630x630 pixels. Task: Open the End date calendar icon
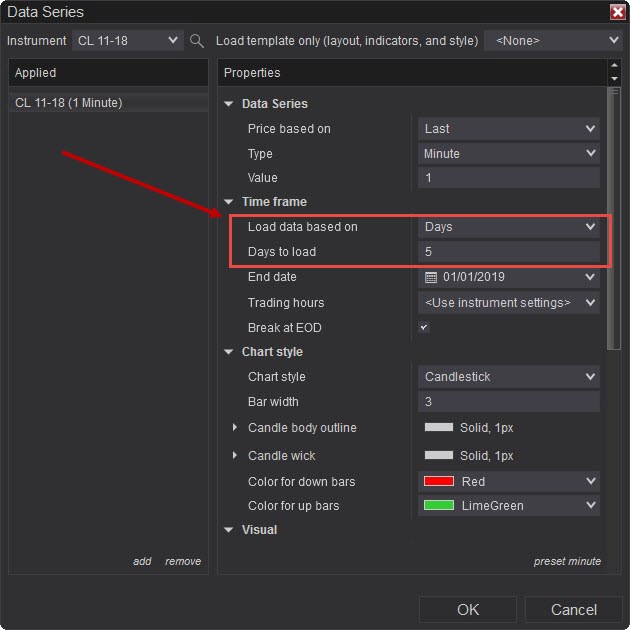[x=431, y=277]
